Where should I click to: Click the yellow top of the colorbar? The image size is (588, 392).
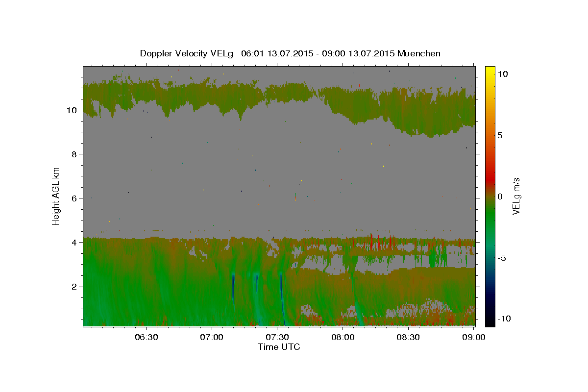pos(490,71)
